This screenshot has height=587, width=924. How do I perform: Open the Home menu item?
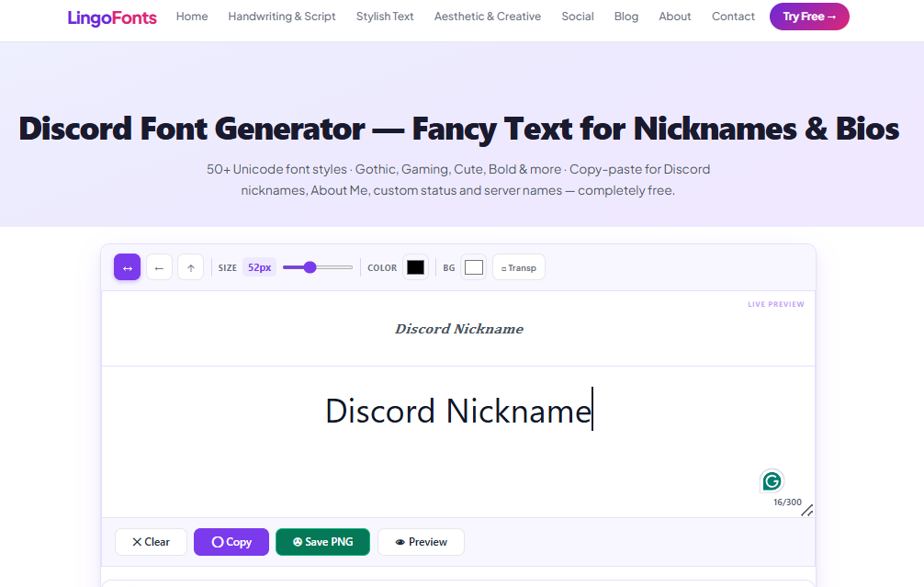click(x=192, y=17)
